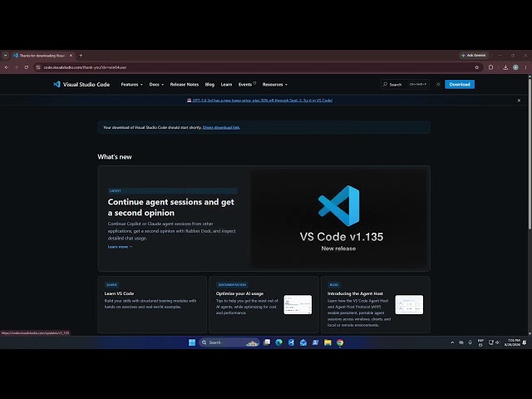Open the Continue agent sessions heading
This screenshot has height=399, width=532.
[x=171, y=207]
